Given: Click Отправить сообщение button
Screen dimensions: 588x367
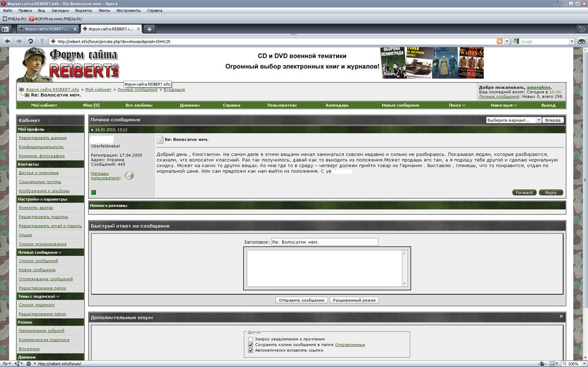Looking at the screenshot, I should (301, 300).
